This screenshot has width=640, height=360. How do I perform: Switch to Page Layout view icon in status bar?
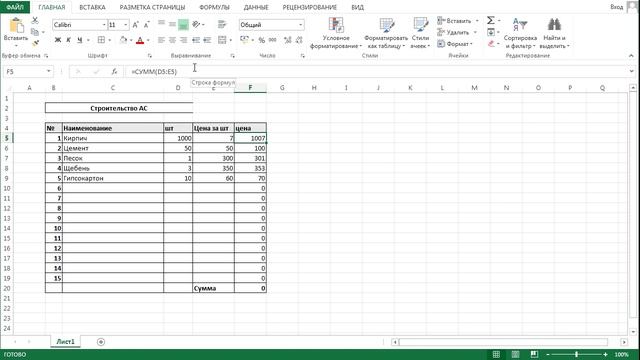coord(515,354)
